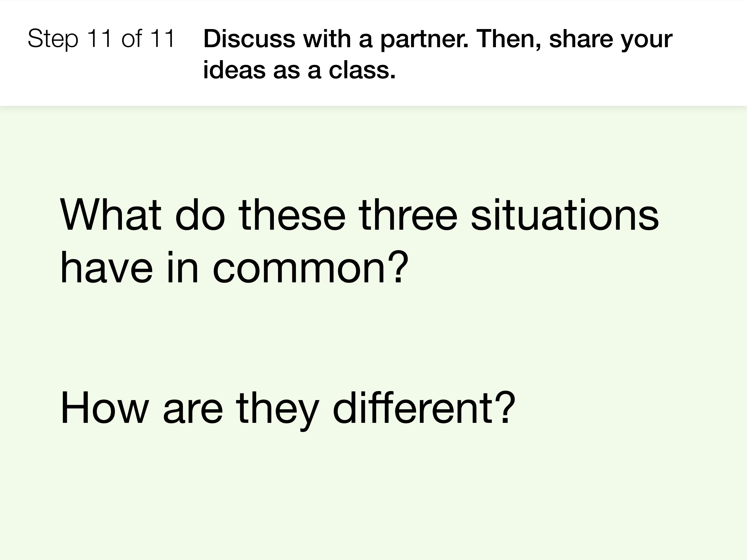Click the word 'three' in the first question
The width and height of the screenshot is (747, 560).
(408, 215)
